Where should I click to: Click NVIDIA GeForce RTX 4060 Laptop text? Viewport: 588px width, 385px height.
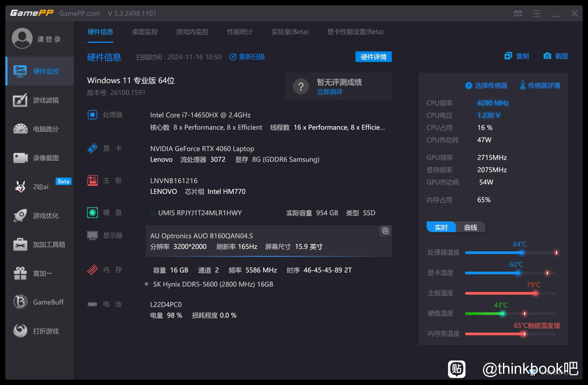point(202,149)
